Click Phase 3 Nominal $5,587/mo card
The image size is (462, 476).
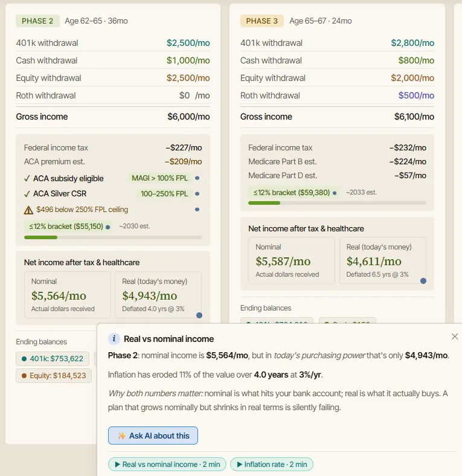point(292,260)
